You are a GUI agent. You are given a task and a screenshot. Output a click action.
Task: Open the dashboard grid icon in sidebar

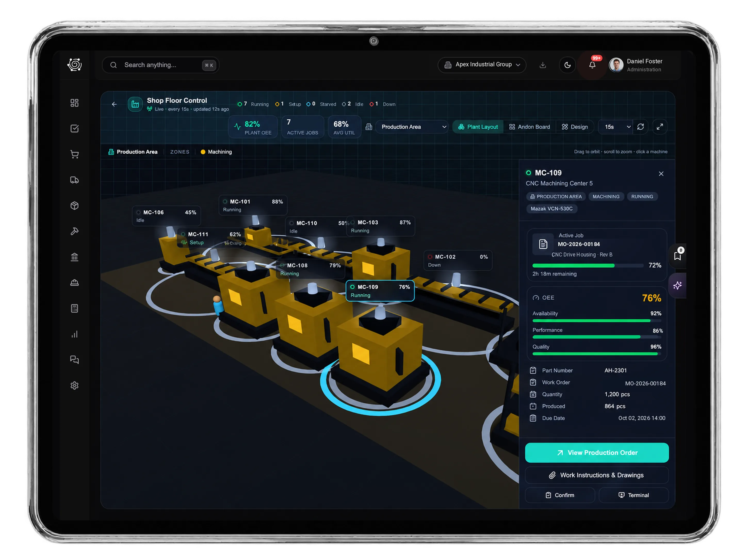point(74,103)
